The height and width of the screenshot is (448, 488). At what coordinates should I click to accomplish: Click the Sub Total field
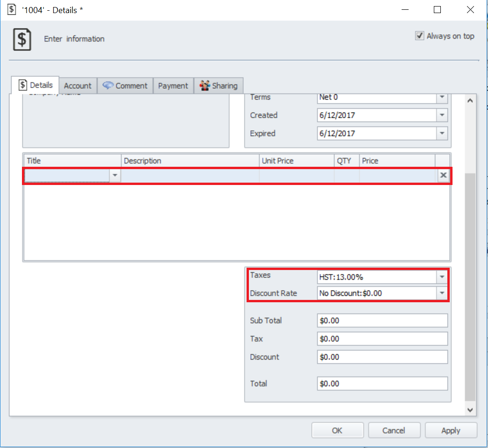(x=382, y=320)
